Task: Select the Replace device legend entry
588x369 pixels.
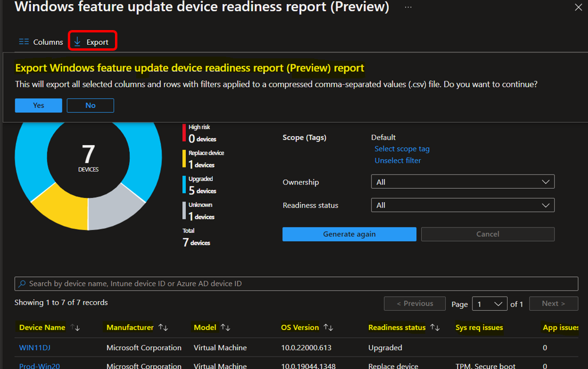Action: coord(203,159)
